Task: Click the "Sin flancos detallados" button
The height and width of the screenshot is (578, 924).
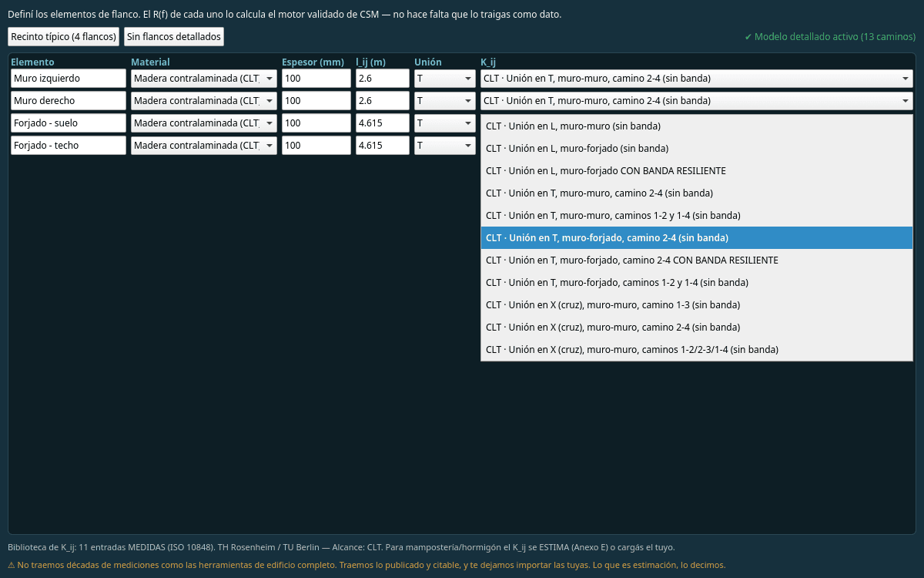Action: coord(174,36)
